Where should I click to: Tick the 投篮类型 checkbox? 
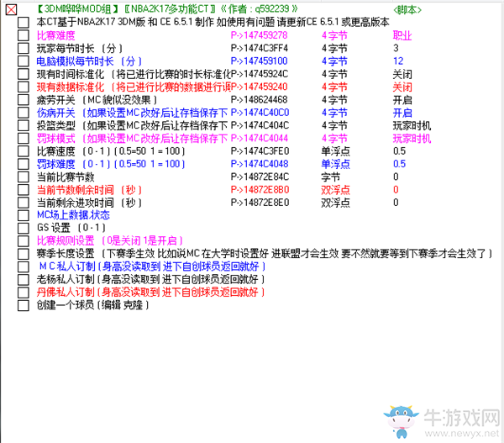click(24, 125)
